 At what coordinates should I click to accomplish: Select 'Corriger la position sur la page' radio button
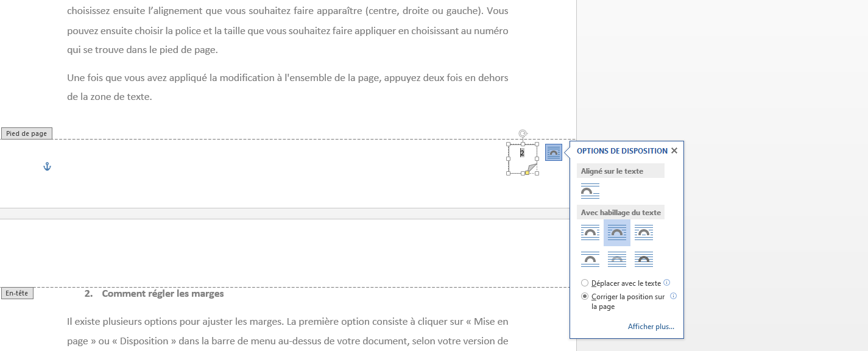(585, 297)
